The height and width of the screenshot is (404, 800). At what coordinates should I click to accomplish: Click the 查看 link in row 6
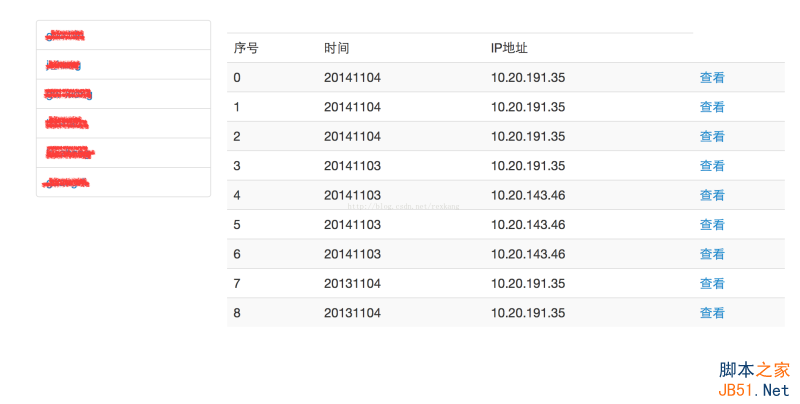pyautogui.click(x=712, y=254)
